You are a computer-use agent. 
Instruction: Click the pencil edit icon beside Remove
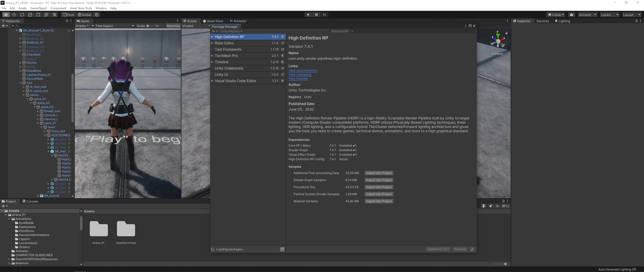click(472, 249)
